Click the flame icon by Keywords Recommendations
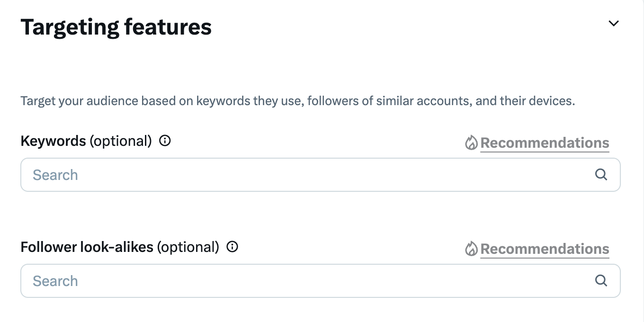 pyautogui.click(x=471, y=143)
